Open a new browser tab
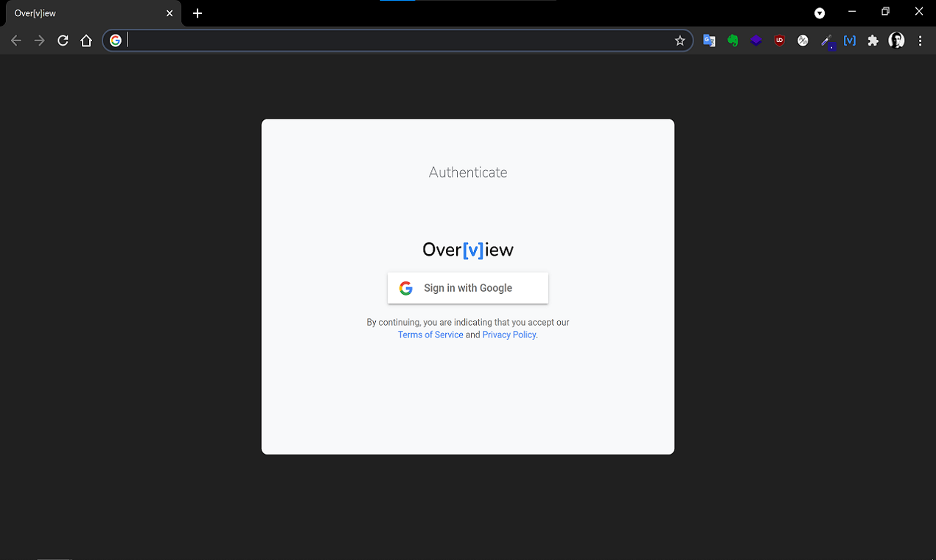This screenshot has width=936, height=560. pyautogui.click(x=196, y=13)
